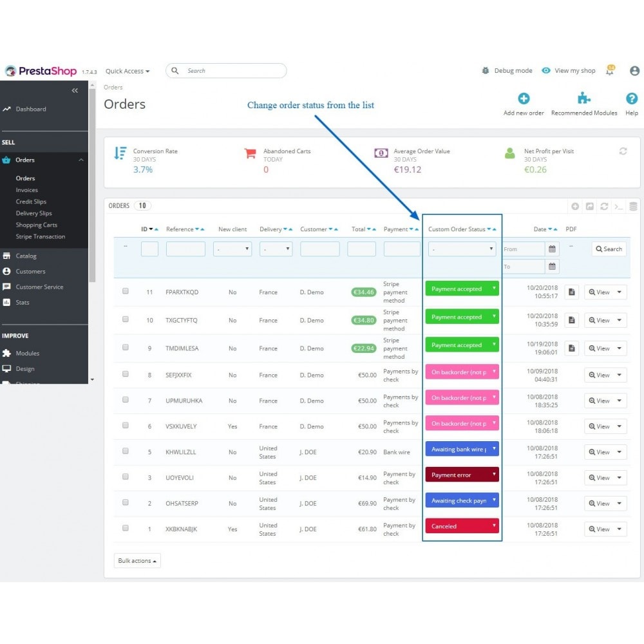Open the notifications bell

coord(610,71)
